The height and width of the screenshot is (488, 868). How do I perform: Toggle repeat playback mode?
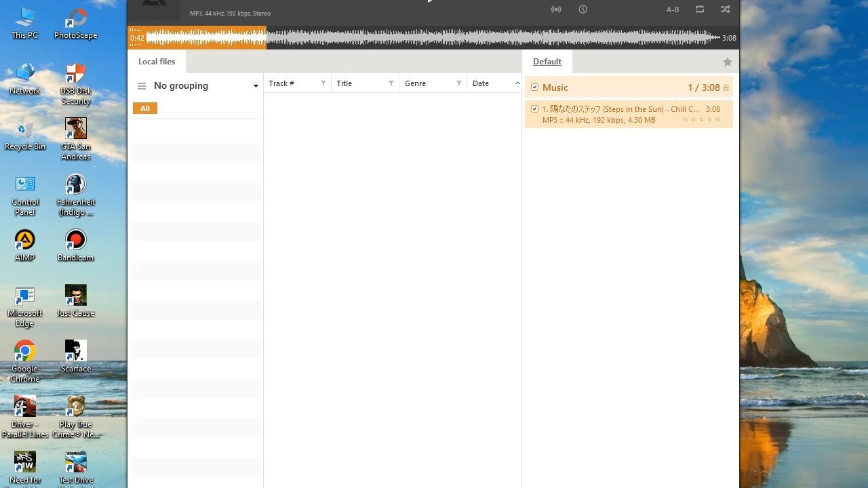[700, 9]
